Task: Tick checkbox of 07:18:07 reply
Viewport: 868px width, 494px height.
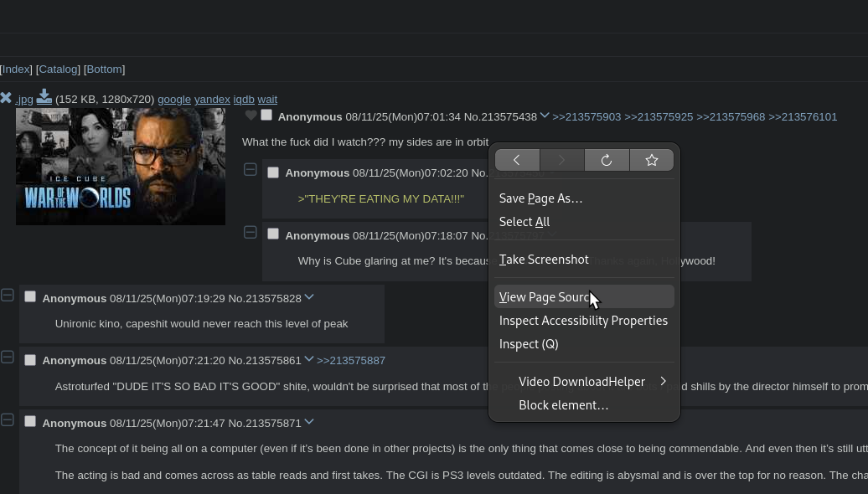Action: 273,234
